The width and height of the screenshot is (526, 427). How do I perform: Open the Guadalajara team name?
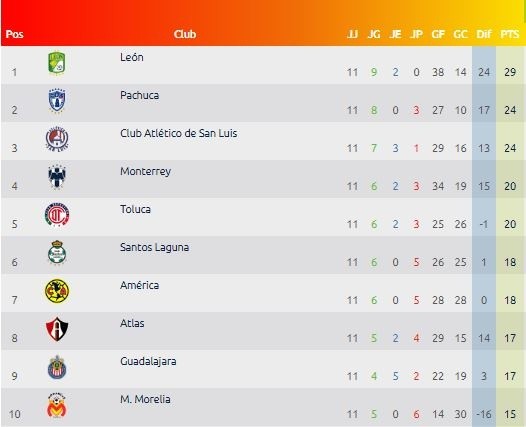click(148, 362)
